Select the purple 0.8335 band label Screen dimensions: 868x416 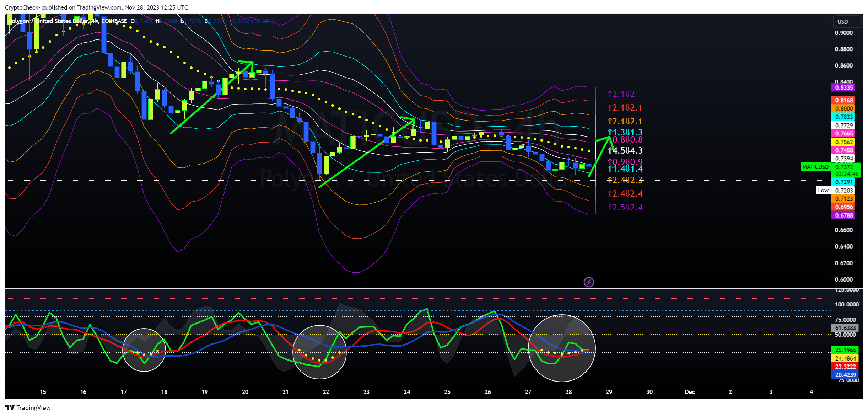pos(843,87)
